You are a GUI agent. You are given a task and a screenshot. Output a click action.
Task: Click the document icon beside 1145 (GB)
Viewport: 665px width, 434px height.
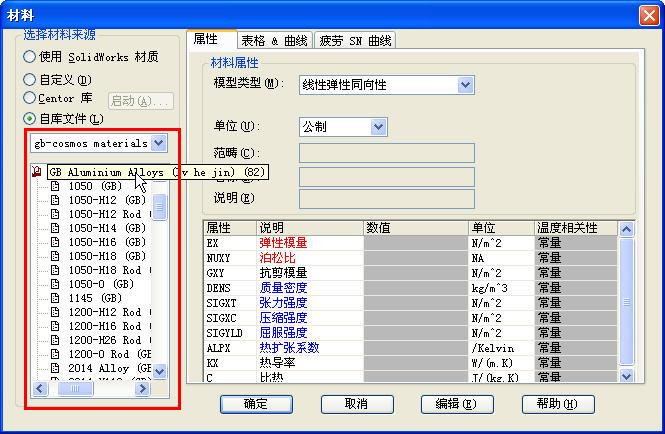55,298
